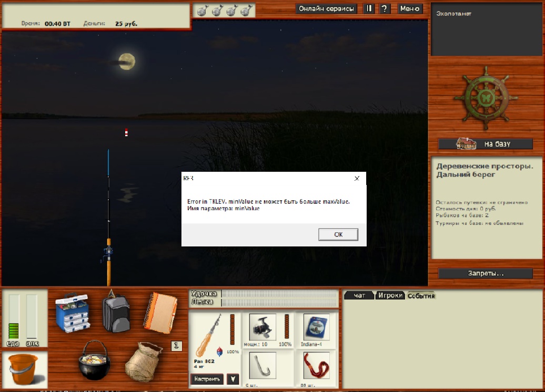Open the burlap sack icon
The image size is (545, 392).
[144, 362]
